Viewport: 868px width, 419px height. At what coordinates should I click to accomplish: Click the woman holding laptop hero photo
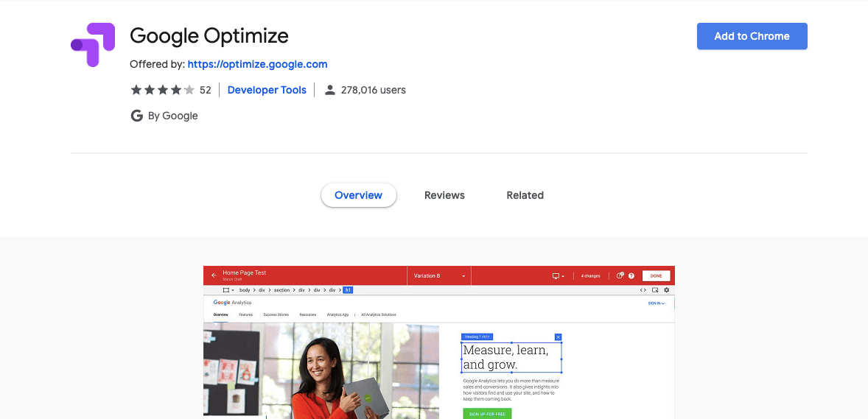tap(321, 371)
